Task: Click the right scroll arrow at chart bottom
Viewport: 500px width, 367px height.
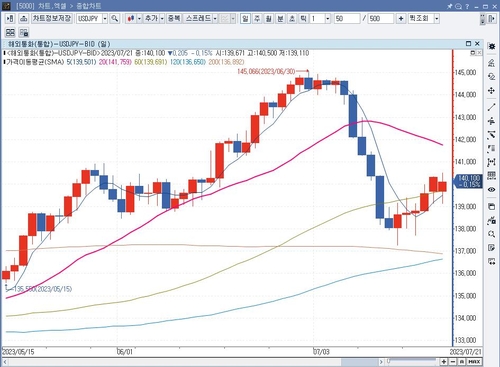Action: point(381,362)
